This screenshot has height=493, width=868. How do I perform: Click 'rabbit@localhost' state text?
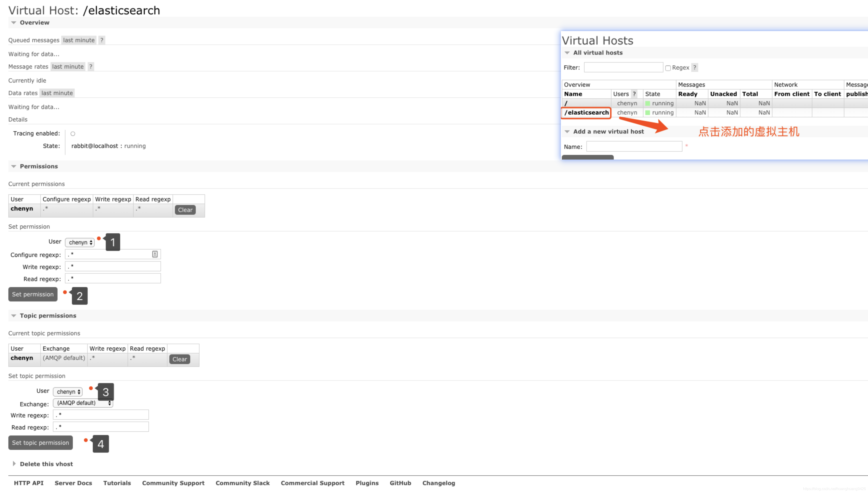click(x=94, y=146)
